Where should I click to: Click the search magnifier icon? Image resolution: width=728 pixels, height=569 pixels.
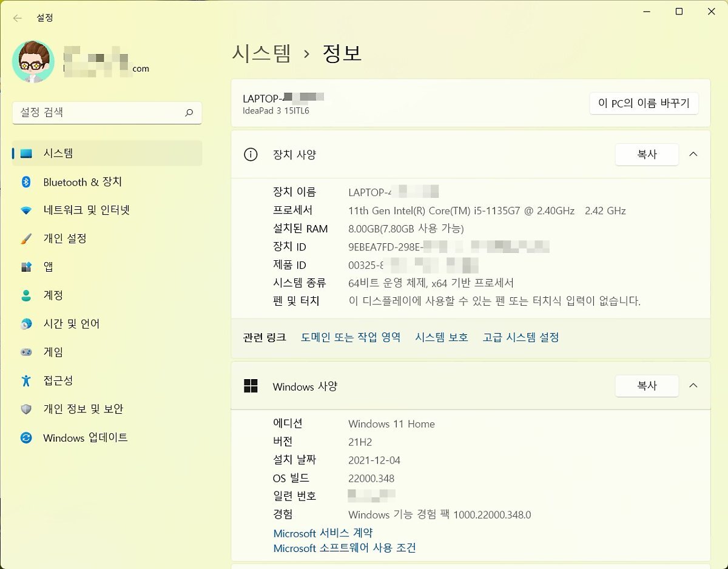point(189,112)
